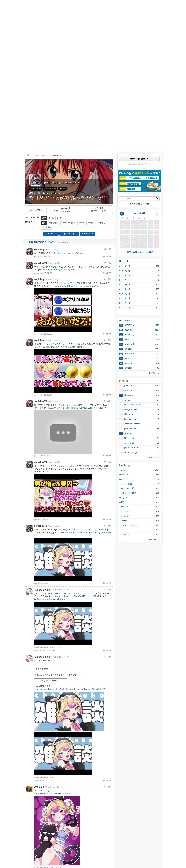186x868 pixels.
Task: Like the 23:00:09 tweet with heart icon
Action: [x=110, y=256]
